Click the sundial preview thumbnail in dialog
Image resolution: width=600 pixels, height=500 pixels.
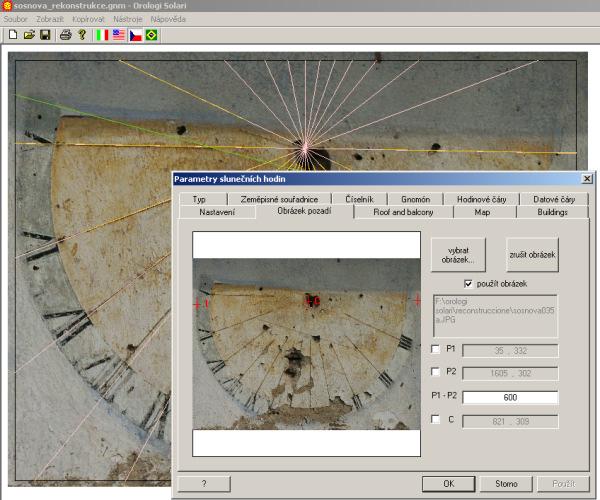pos(307,344)
